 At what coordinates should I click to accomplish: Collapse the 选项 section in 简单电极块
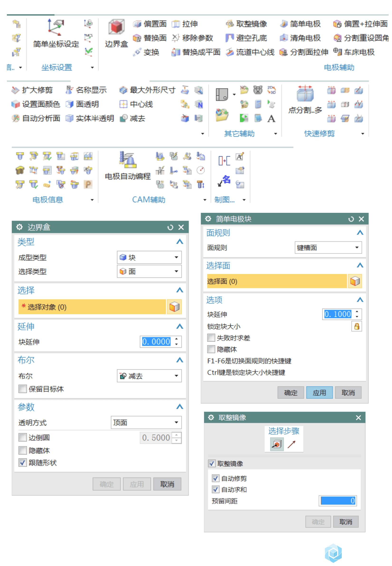tap(360, 300)
